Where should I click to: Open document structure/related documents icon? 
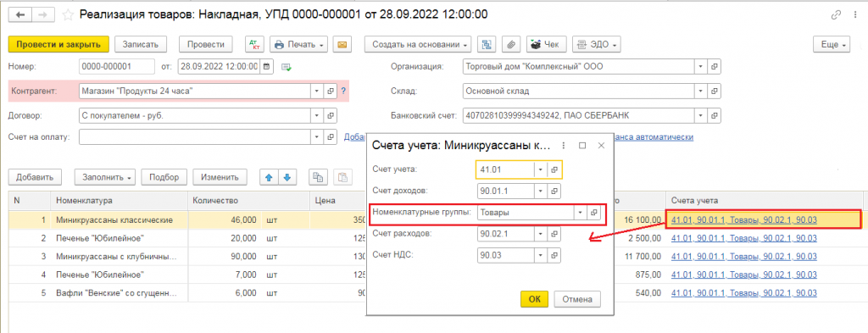pyautogui.click(x=487, y=45)
